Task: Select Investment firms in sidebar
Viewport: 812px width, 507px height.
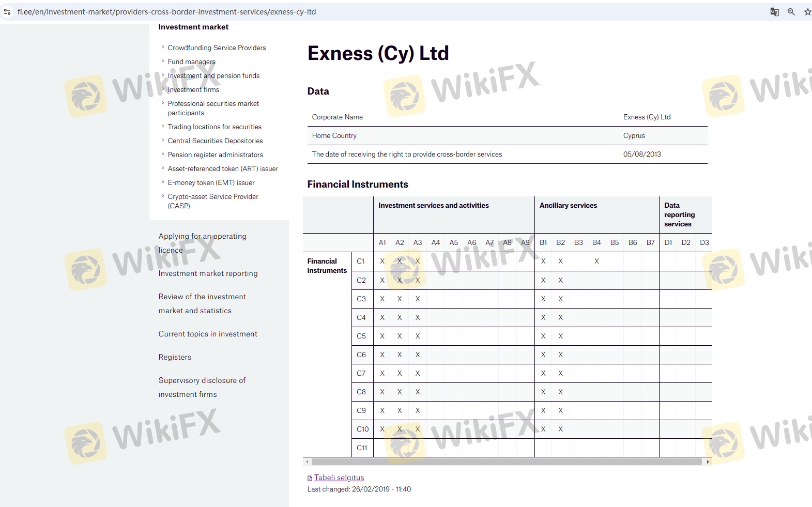Action: click(193, 89)
